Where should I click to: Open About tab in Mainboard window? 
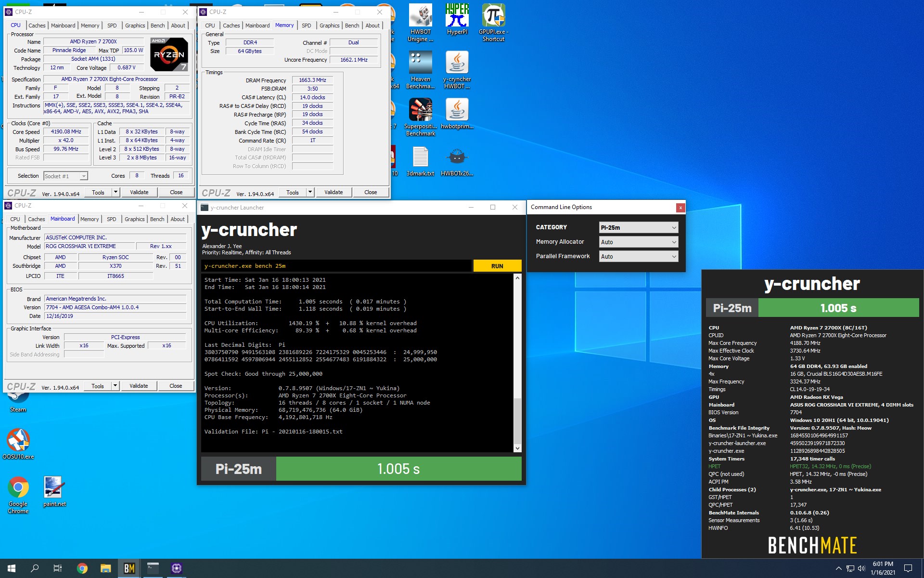click(178, 219)
